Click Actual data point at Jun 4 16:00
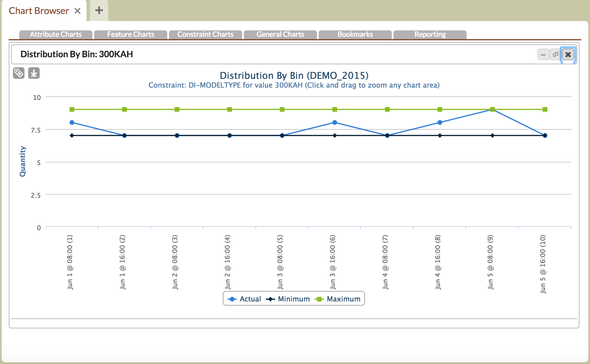This screenshot has height=364, width=590. [440, 122]
